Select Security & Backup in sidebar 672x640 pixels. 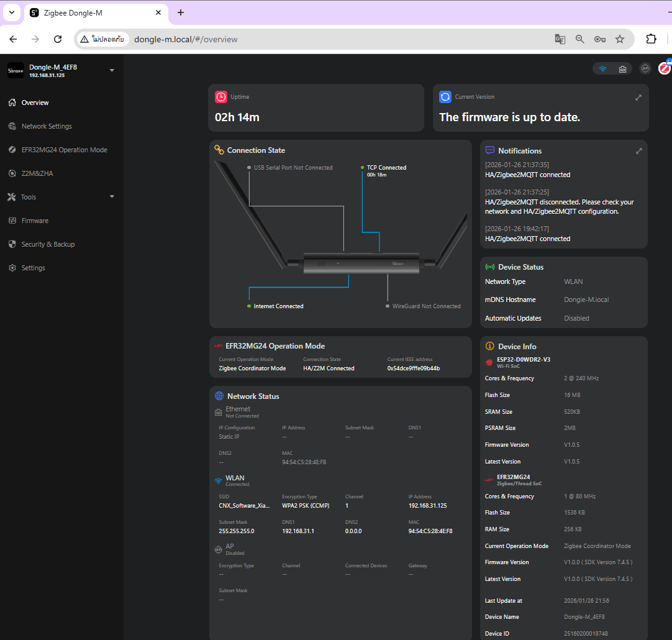[x=48, y=244]
